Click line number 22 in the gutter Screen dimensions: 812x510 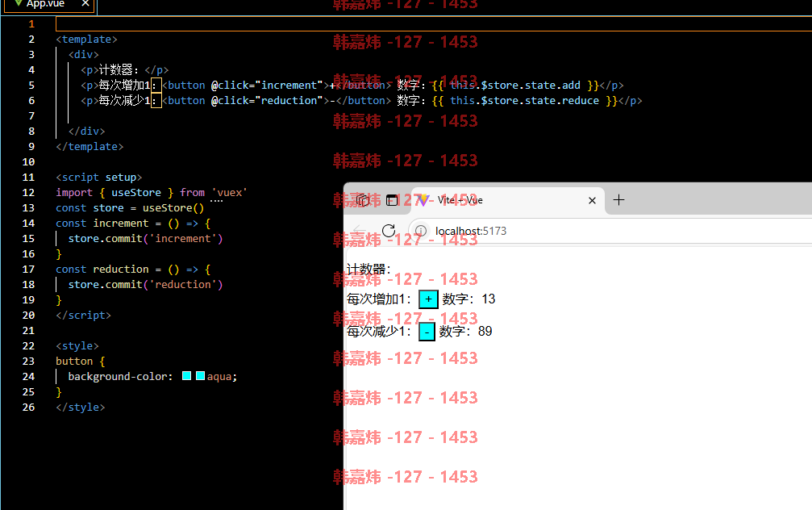coord(28,345)
